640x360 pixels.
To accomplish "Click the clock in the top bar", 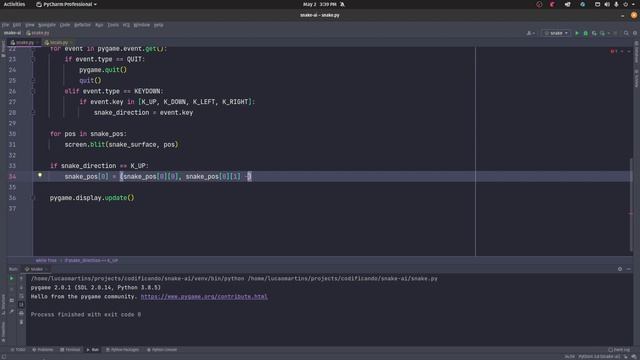I will [x=320, y=4].
